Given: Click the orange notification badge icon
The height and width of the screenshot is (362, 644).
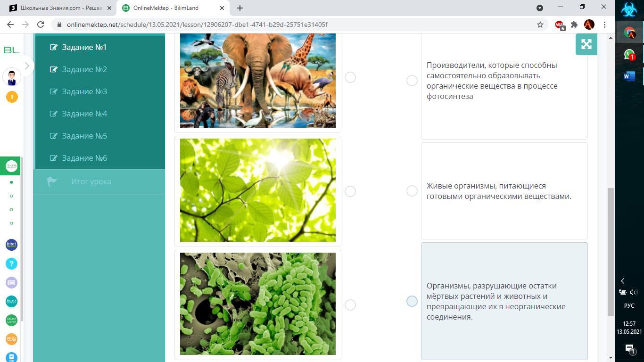Looking at the screenshot, I should coord(12,97).
